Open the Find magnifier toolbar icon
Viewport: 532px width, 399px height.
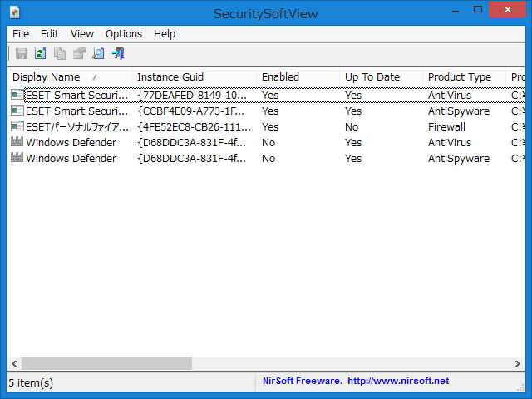[99, 53]
